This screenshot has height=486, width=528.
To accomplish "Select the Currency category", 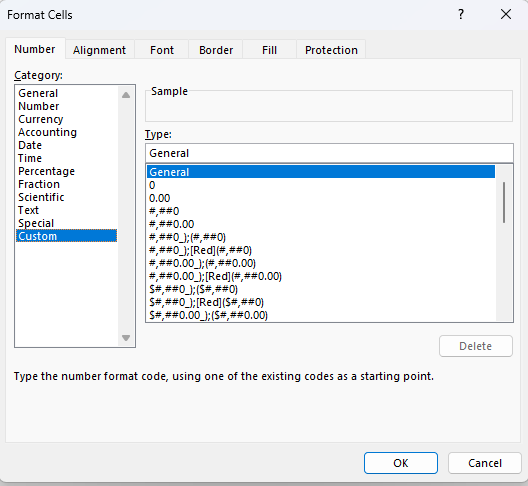I will [41, 119].
